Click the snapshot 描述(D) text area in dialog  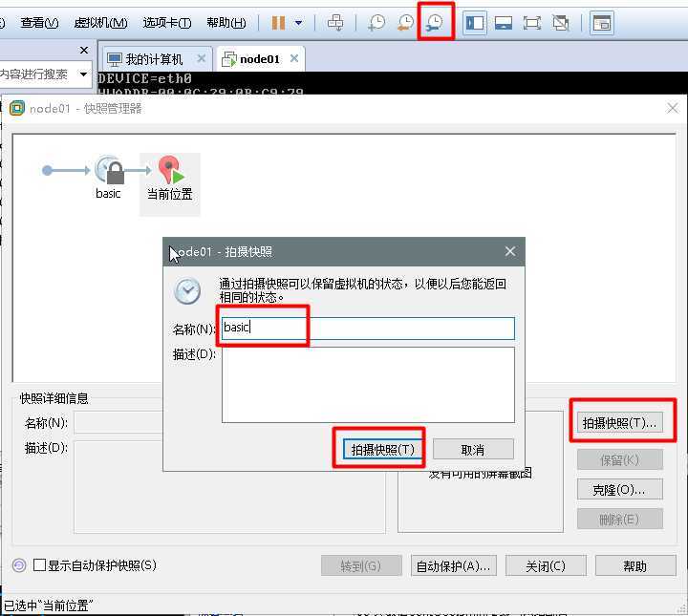(x=368, y=385)
